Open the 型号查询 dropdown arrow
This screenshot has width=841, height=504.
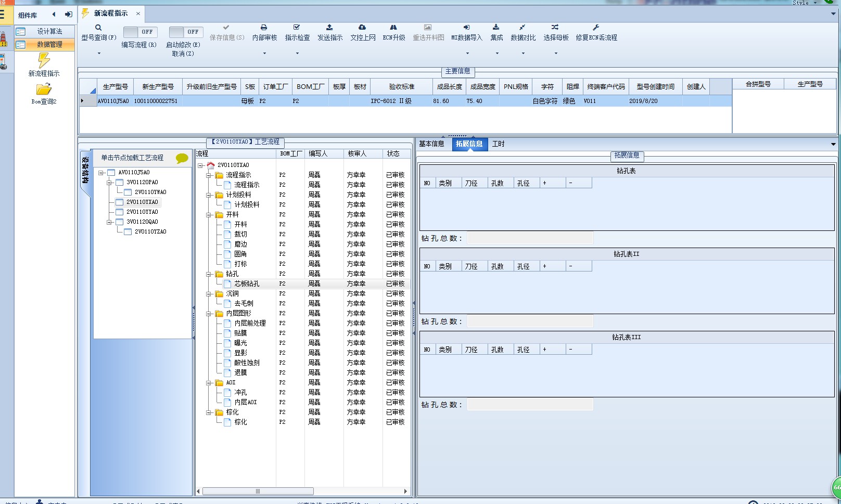(x=99, y=53)
